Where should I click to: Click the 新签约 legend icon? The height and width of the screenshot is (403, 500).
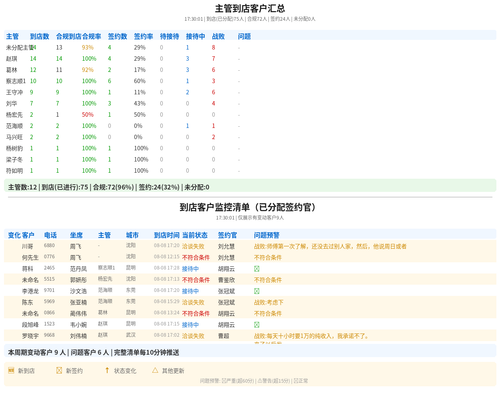[x=59, y=370]
